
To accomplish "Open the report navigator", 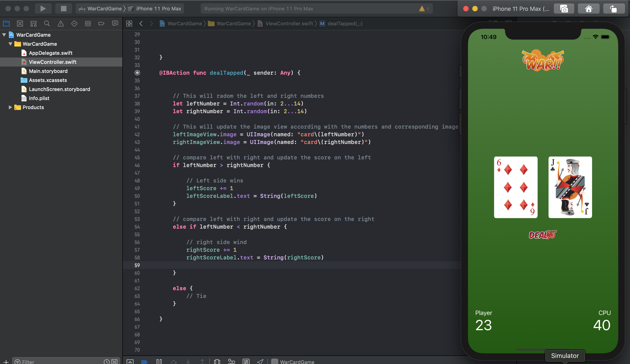I will pyautogui.click(x=115, y=24).
